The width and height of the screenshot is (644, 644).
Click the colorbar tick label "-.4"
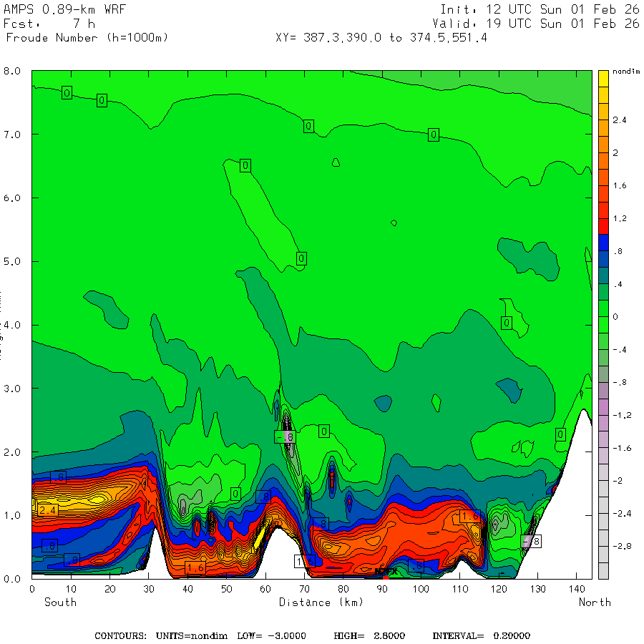click(620, 350)
